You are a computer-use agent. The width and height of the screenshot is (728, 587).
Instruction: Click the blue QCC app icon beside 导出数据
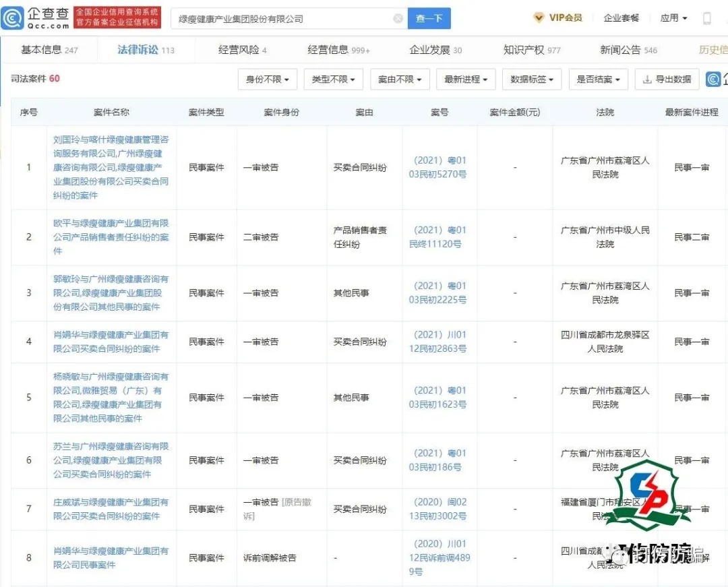point(713,79)
